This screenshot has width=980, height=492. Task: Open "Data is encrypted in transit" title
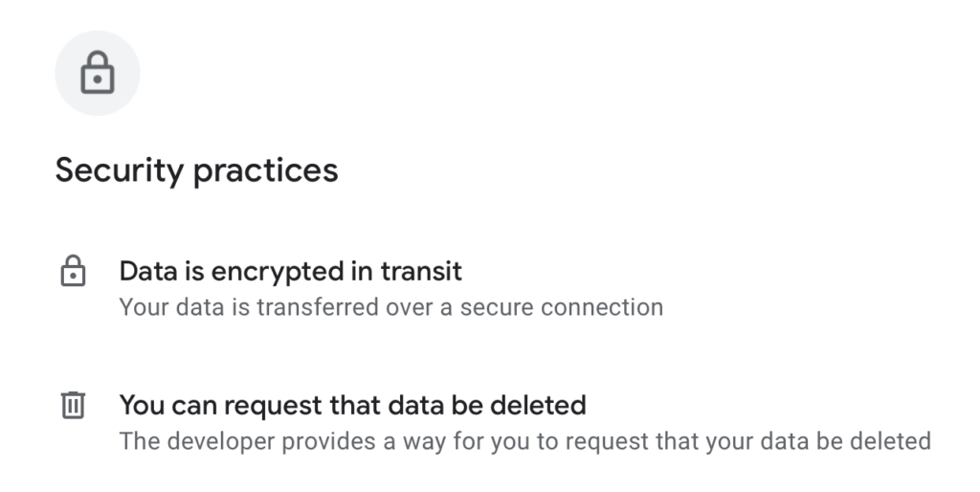(290, 272)
